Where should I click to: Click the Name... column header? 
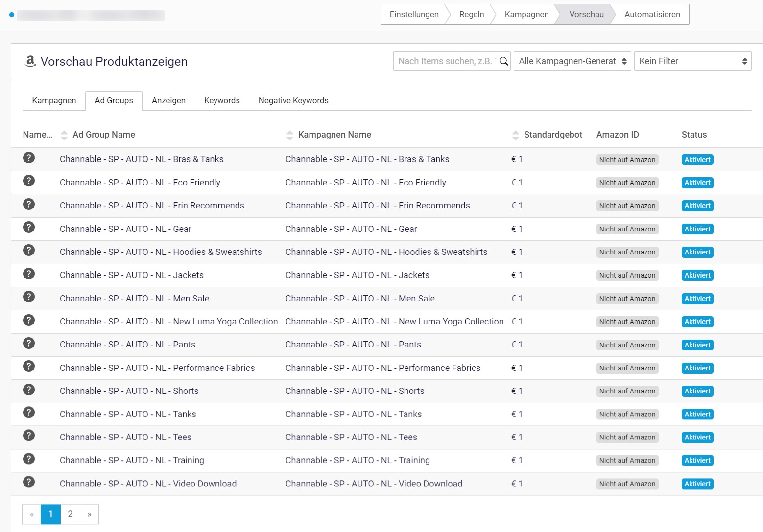[38, 135]
